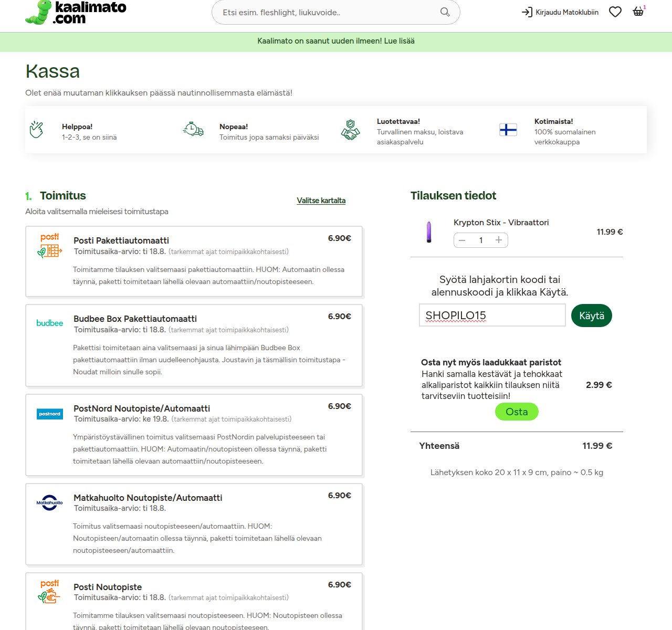Select Matkahuolto Noutopiste/Automaatti delivery option
The image size is (672, 630).
click(x=194, y=524)
